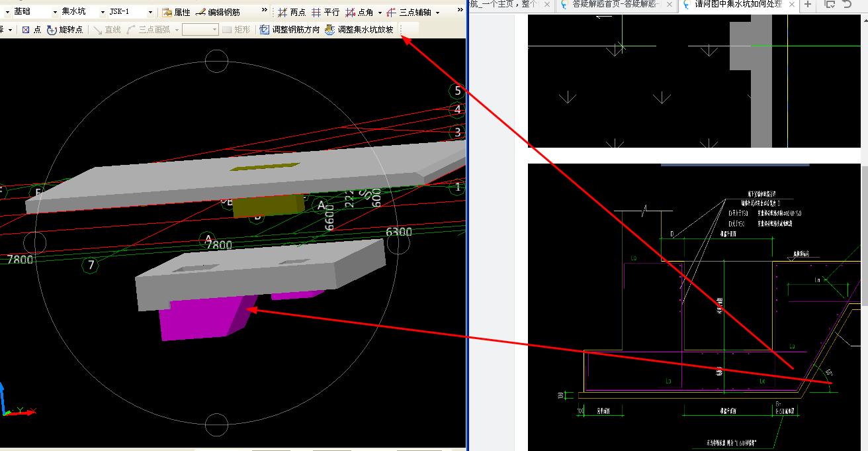Click the browser undo-close-tab arrow icon

847,5
